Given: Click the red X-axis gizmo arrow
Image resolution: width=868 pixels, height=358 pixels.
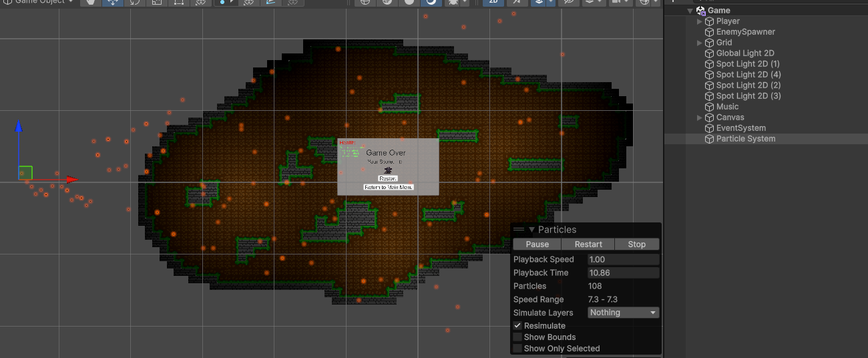Looking at the screenshot, I should (x=72, y=179).
